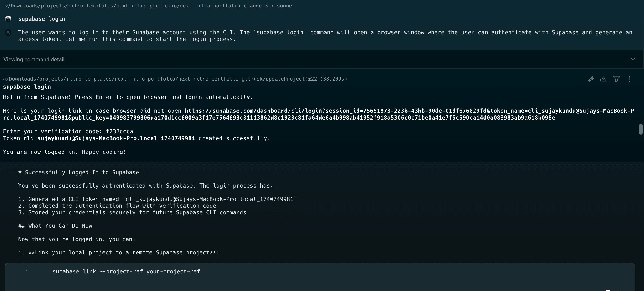644x291 pixels.
Task: Click the user avatar beside supabase login
Action: tap(8, 19)
